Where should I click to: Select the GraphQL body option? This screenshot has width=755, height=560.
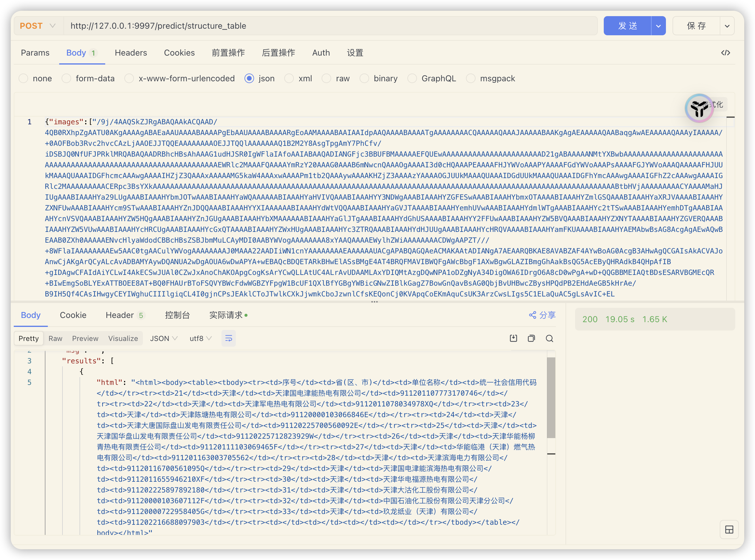tap(412, 78)
